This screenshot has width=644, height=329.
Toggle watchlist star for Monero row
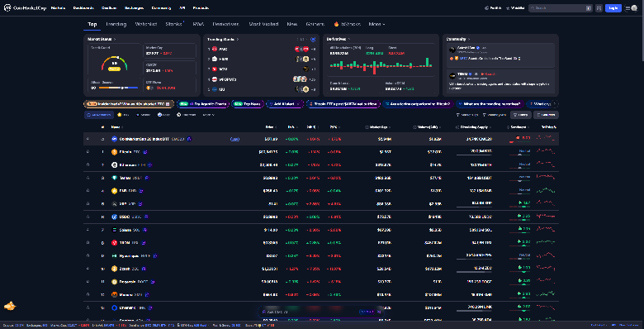tap(88, 294)
